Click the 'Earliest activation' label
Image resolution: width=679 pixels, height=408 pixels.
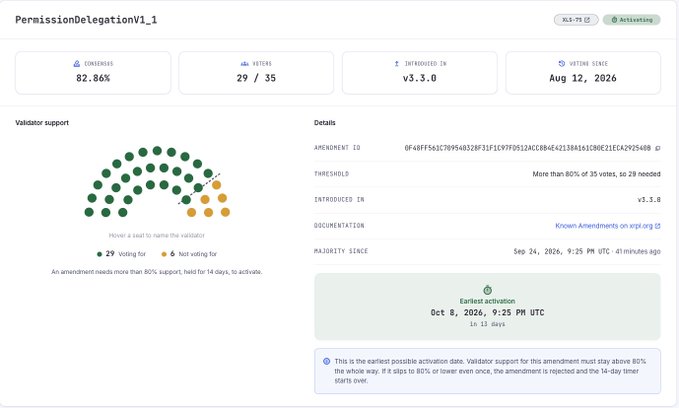coord(488,301)
